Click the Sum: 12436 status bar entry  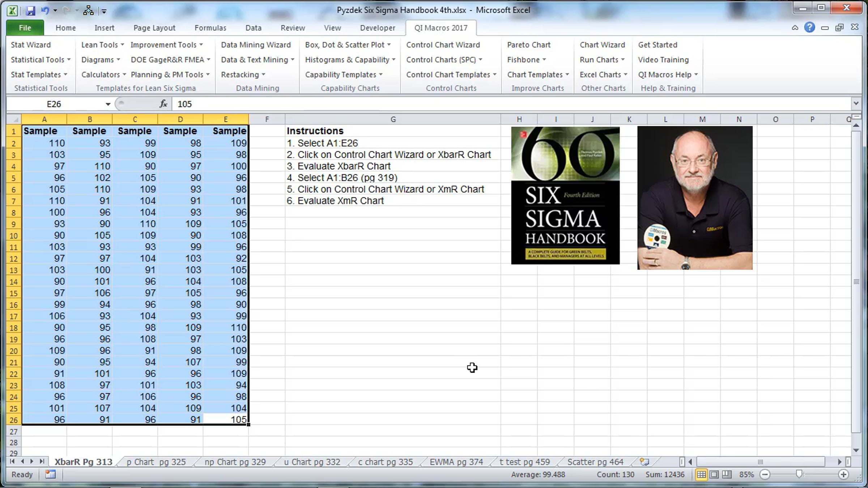click(665, 474)
